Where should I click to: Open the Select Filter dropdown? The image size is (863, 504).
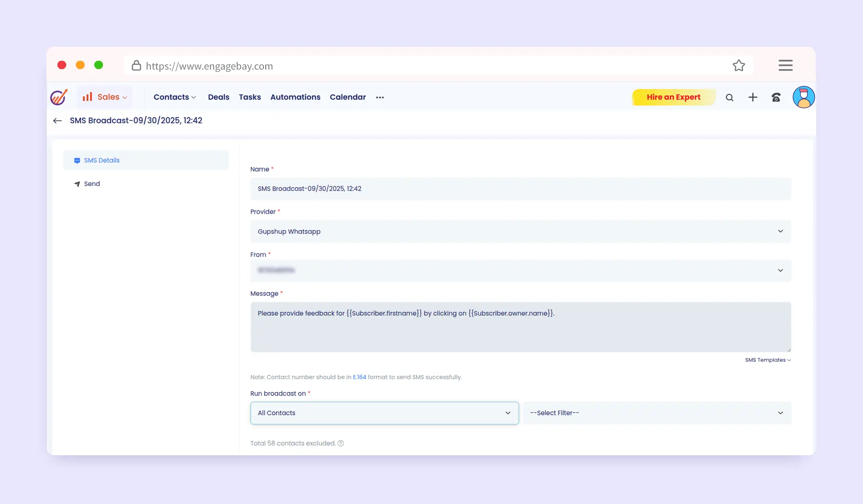coord(657,413)
